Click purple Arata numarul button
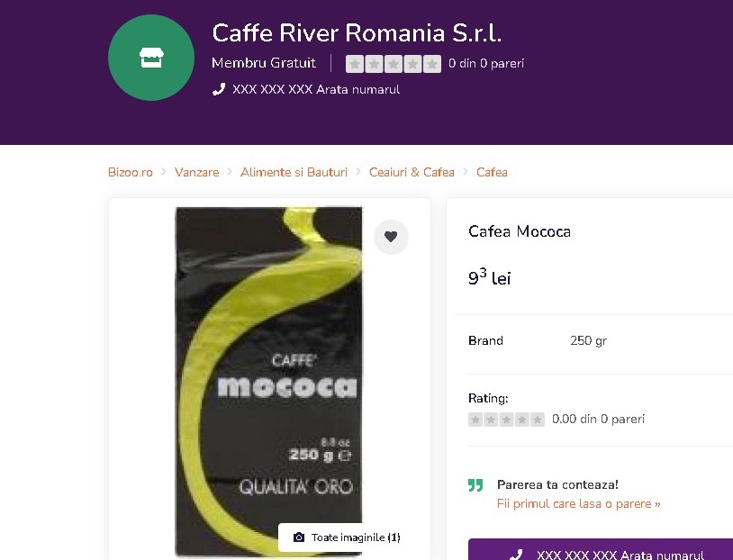The height and width of the screenshot is (560, 733). [601, 550]
